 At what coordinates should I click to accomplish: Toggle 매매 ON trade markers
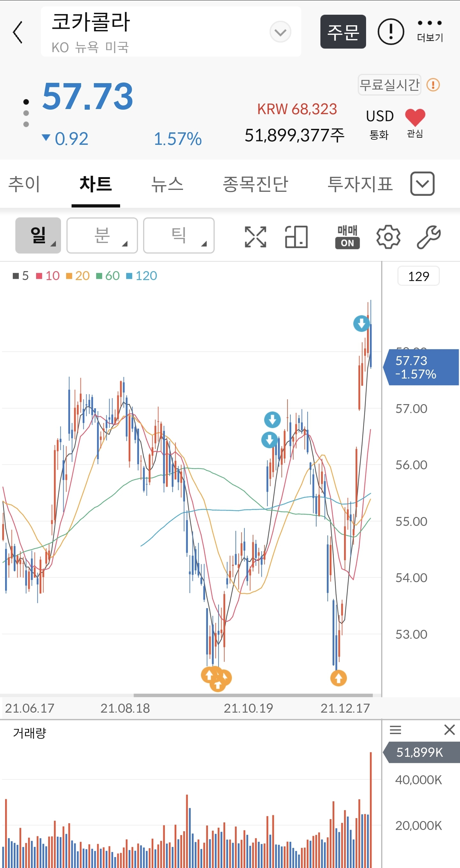[x=347, y=237]
